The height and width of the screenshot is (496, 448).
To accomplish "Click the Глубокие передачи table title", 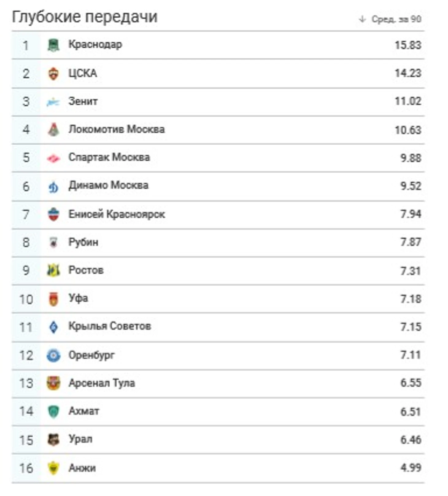I will click(84, 17).
